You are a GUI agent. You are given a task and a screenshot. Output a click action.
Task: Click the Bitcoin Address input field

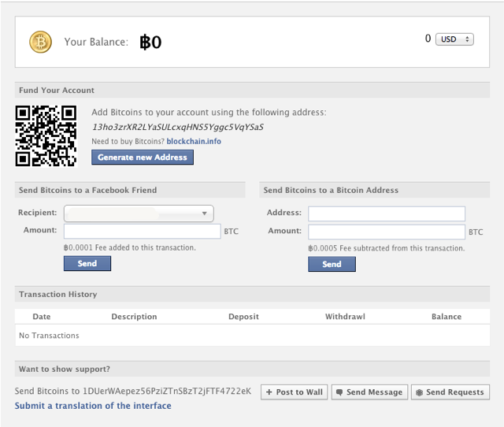(x=386, y=213)
